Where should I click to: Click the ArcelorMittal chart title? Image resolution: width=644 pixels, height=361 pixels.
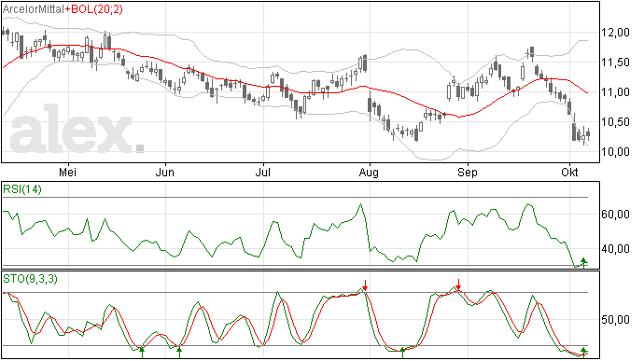click(x=34, y=9)
